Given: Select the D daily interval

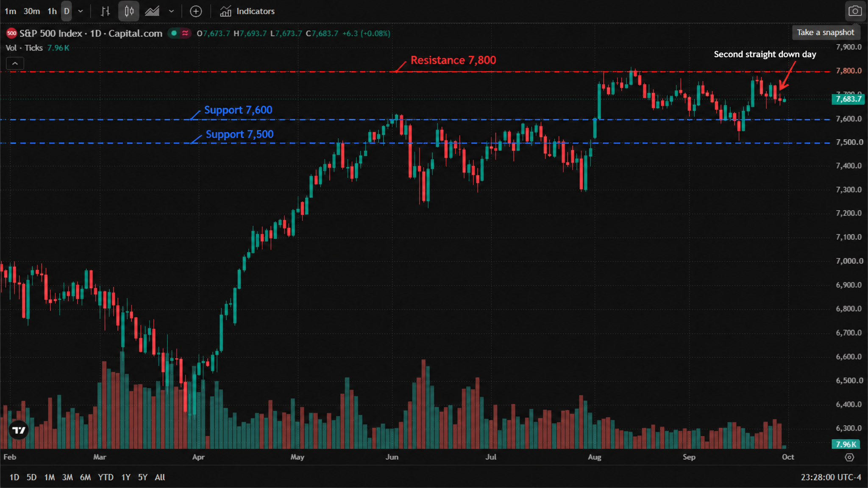Looking at the screenshot, I should click(67, 11).
